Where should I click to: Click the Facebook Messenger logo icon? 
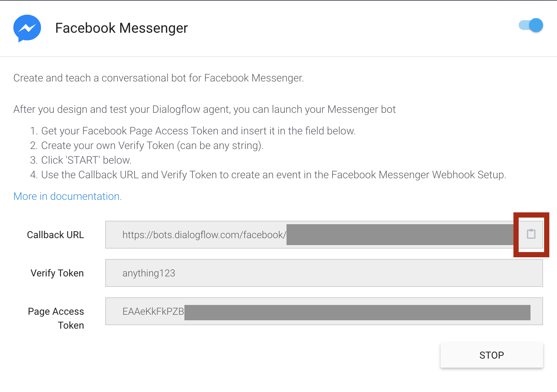point(27,28)
